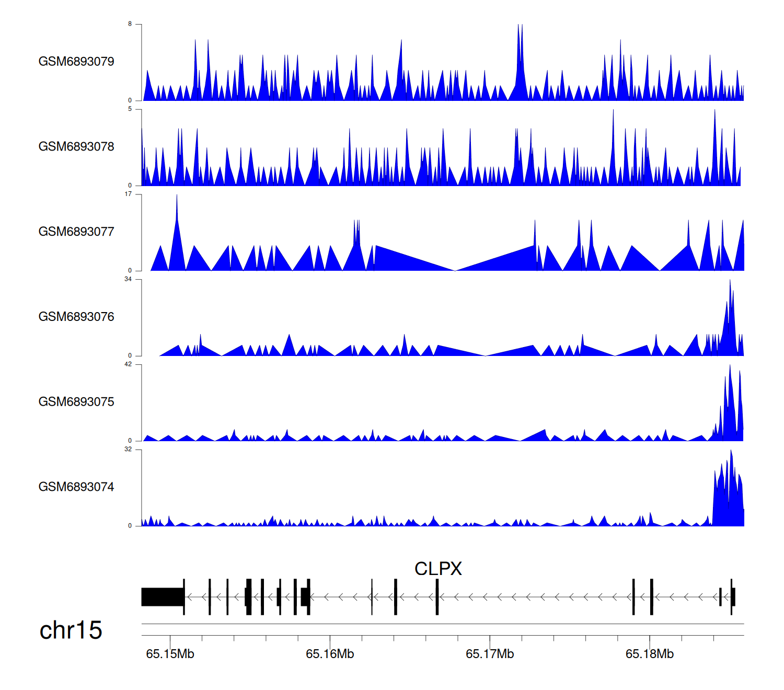Select the 65.17Mb position label
Viewport: 784px width, 690px height.
point(490,654)
